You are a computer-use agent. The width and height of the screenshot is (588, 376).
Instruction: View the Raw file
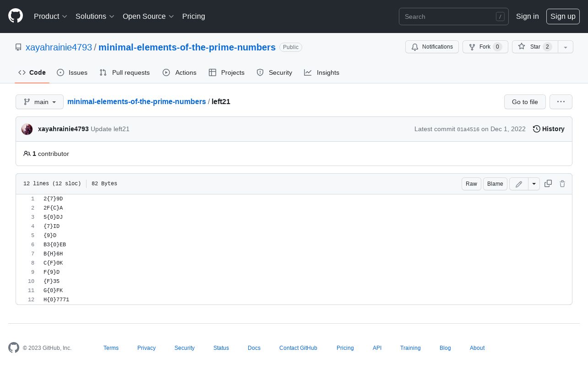pos(471,184)
